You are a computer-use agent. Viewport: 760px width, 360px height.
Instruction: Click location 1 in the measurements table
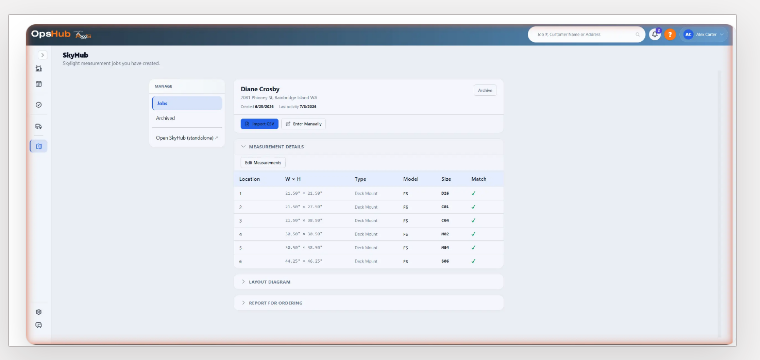240,193
